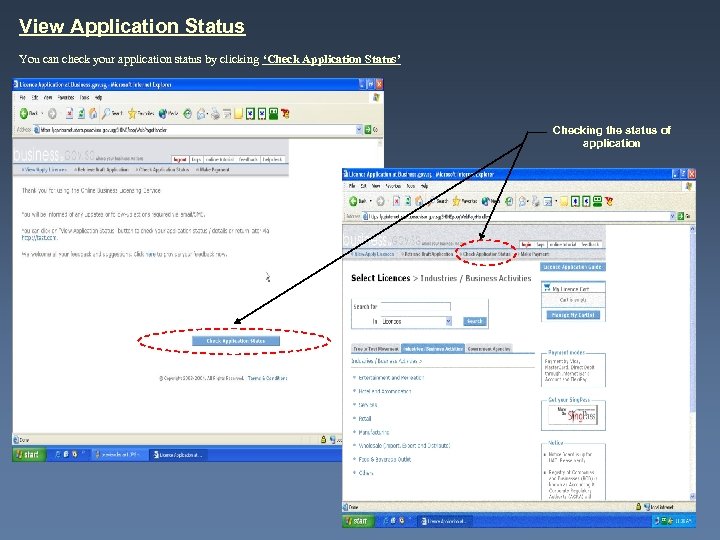Click Refresh icon in left browser window
The width and height of the screenshot is (720, 540).
81,113
